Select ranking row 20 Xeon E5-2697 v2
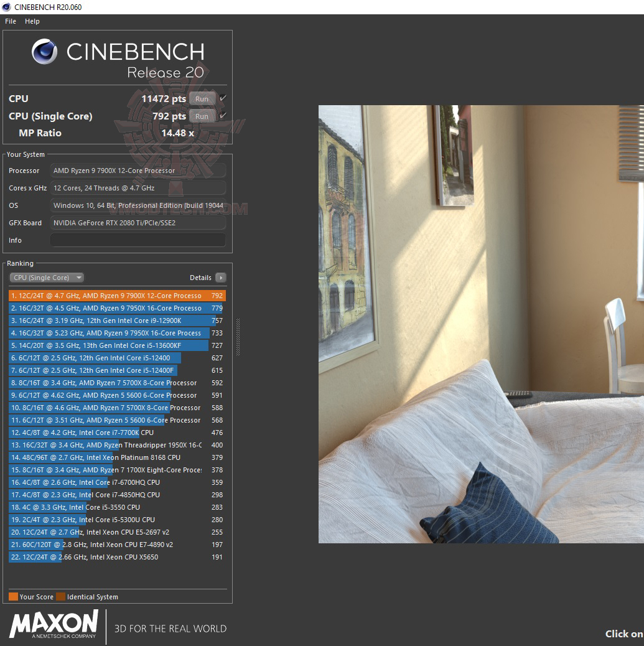The width and height of the screenshot is (644, 646). point(117,532)
